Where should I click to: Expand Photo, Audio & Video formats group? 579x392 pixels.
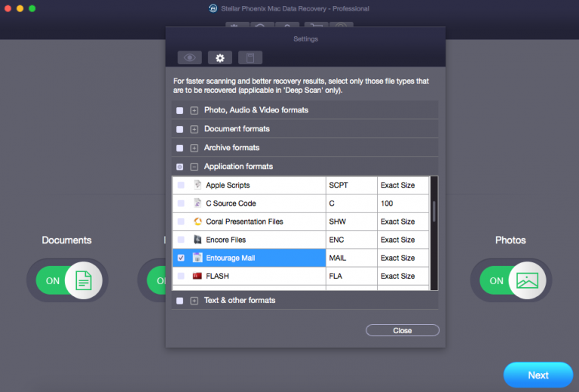tap(195, 110)
